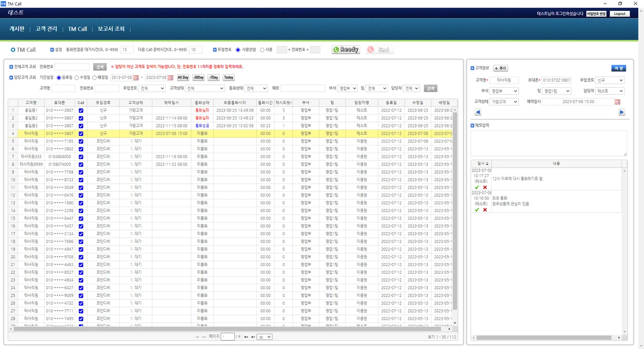The height and width of the screenshot is (349, 644).
Task: Open the 고객 관리 menu
Action: tap(46, 29)
